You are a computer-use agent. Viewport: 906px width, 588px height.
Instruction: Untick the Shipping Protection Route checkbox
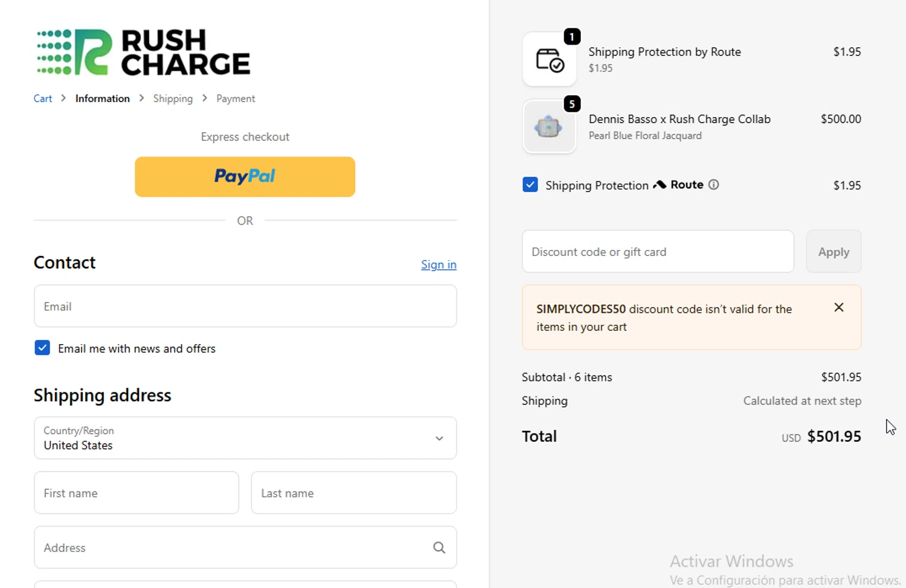tap(530, 185)
